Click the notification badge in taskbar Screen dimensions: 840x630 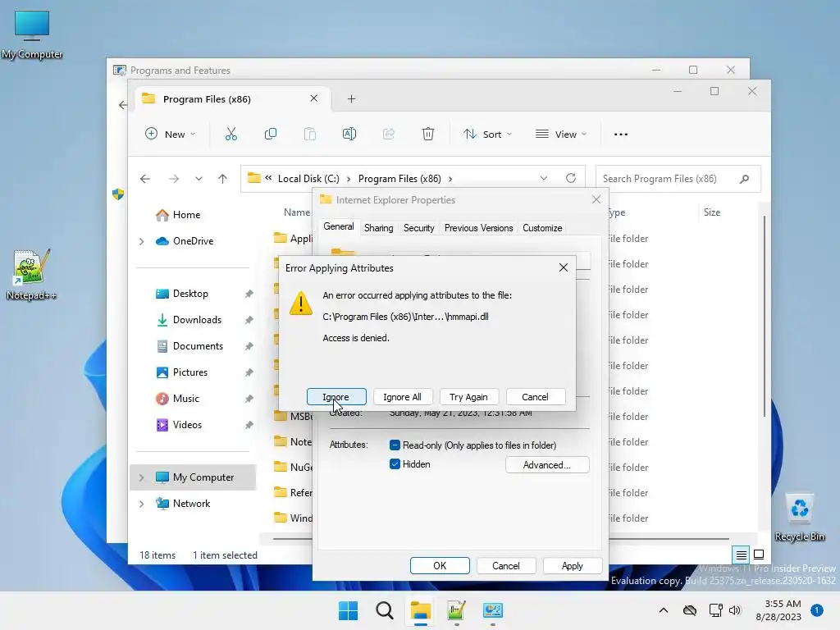click(816, 610)
